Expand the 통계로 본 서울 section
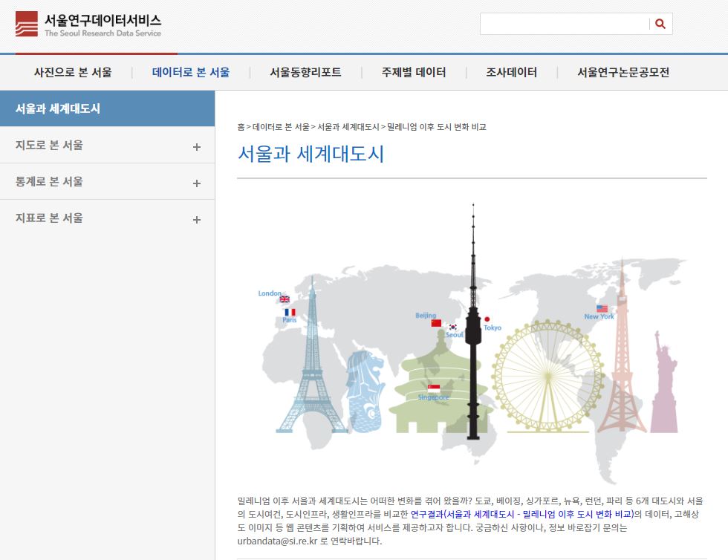 (x=196, y=183)
